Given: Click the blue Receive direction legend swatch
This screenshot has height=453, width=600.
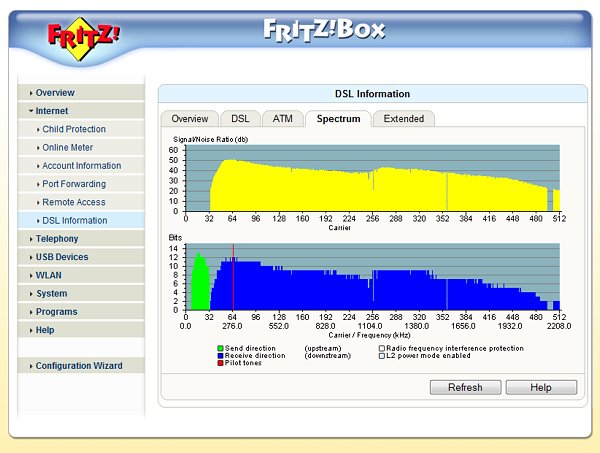Looking at the screenshot, I should click(220, 356).
